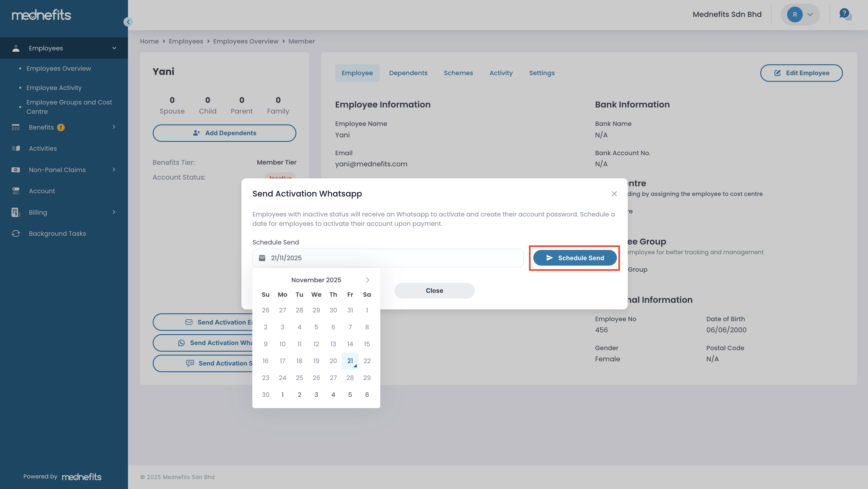Viewport: 868px width, 489px height.
Task: Go to next month in calendar
Action: pyautogui.click(x=367, y=280)
